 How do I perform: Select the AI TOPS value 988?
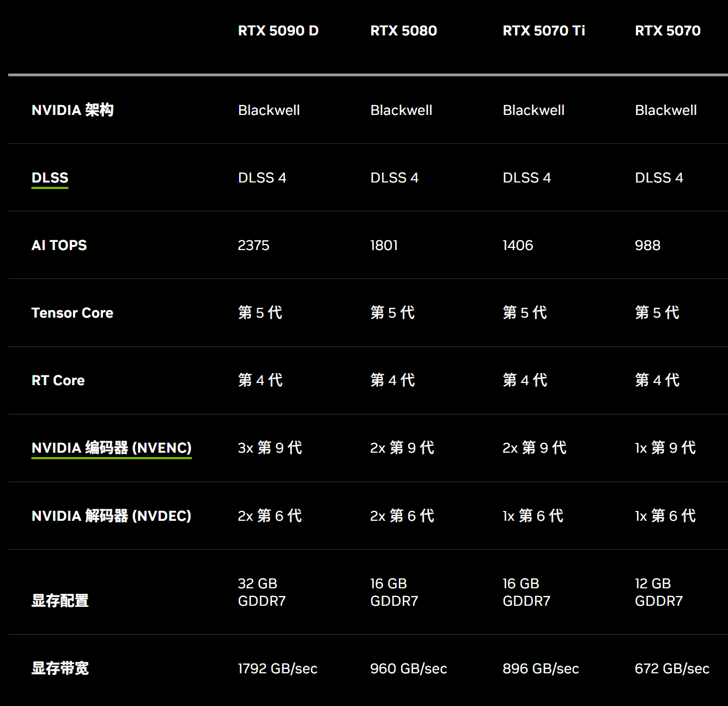pyautogui.click(x=647, y=245)
